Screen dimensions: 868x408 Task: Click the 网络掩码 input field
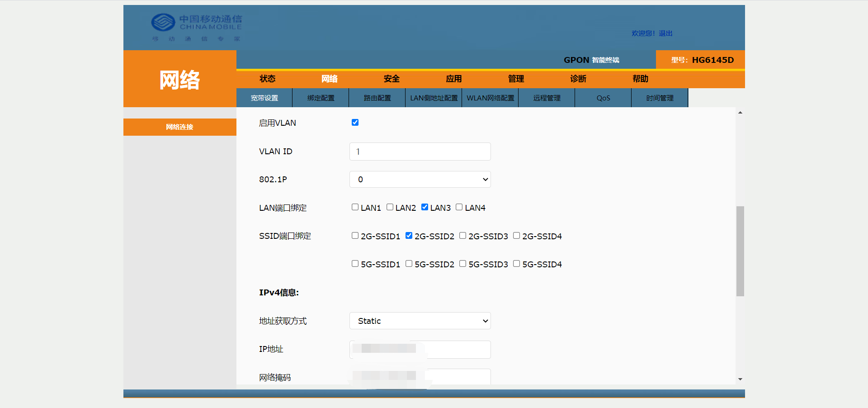point(420,377)
